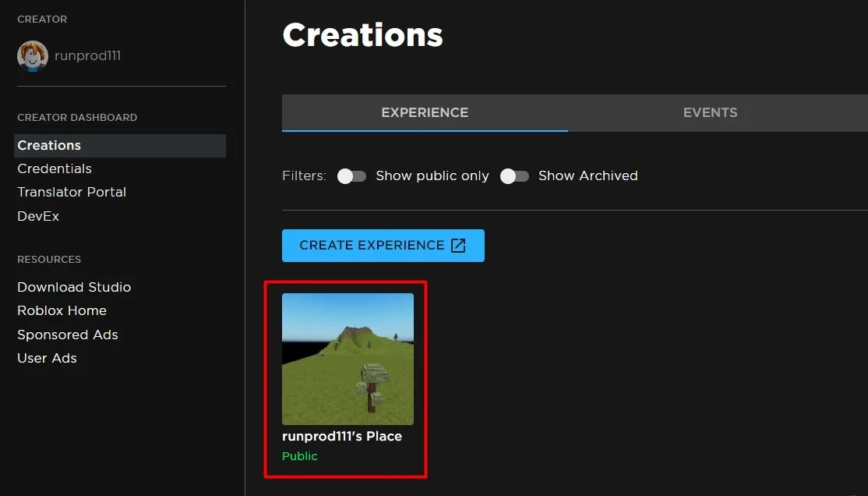This screenshot has width=868, height=496.
Task: Toggle the Show public only switch
Action: click(351, 176)
